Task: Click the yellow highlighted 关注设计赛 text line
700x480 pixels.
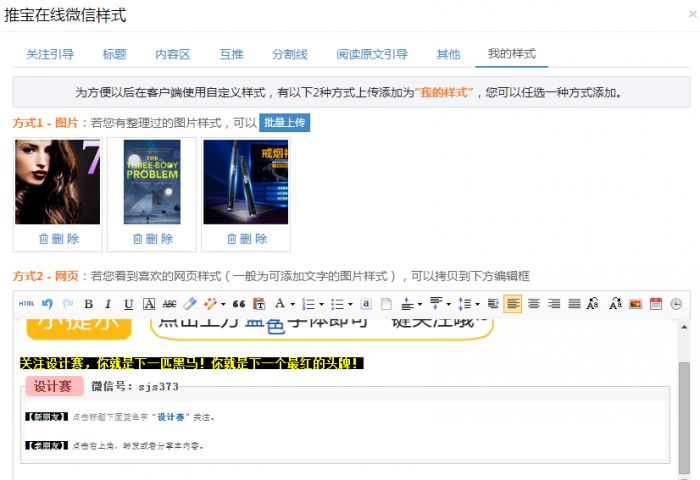Action: 192,363
